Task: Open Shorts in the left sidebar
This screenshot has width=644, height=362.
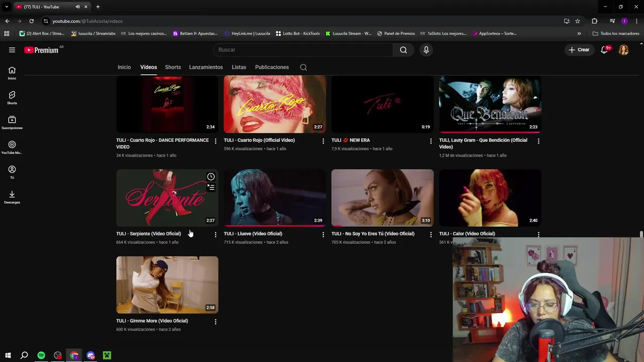Action: (x=12, y=98)
